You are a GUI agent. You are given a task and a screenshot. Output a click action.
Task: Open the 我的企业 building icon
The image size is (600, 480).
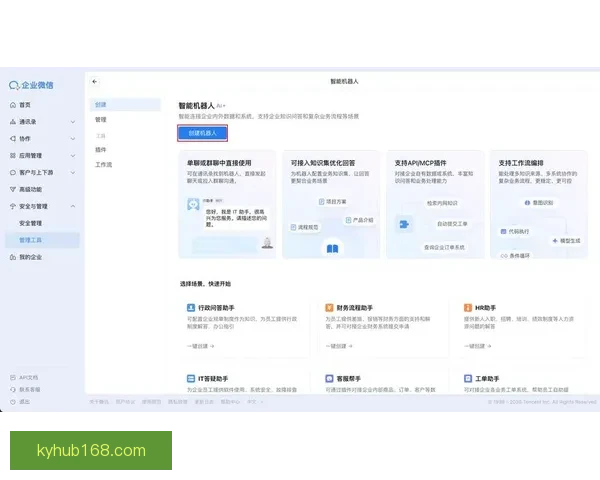[13, 257]
